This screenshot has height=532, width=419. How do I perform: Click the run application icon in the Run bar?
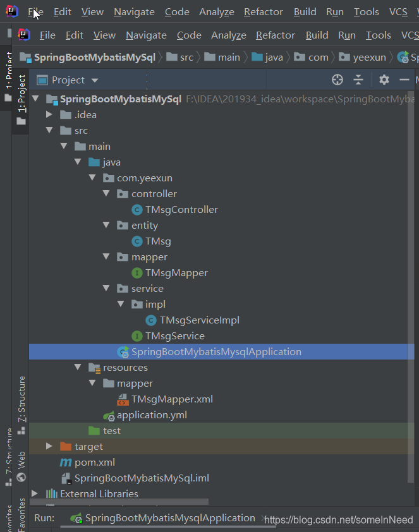pos(75,517)
